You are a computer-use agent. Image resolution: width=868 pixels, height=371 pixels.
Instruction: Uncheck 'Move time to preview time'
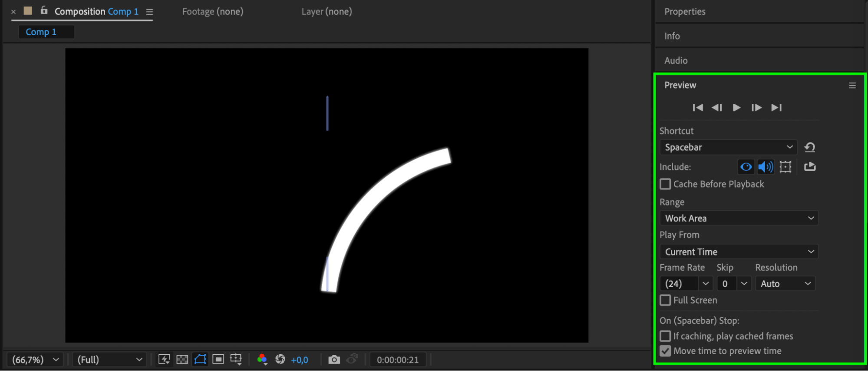665,351
